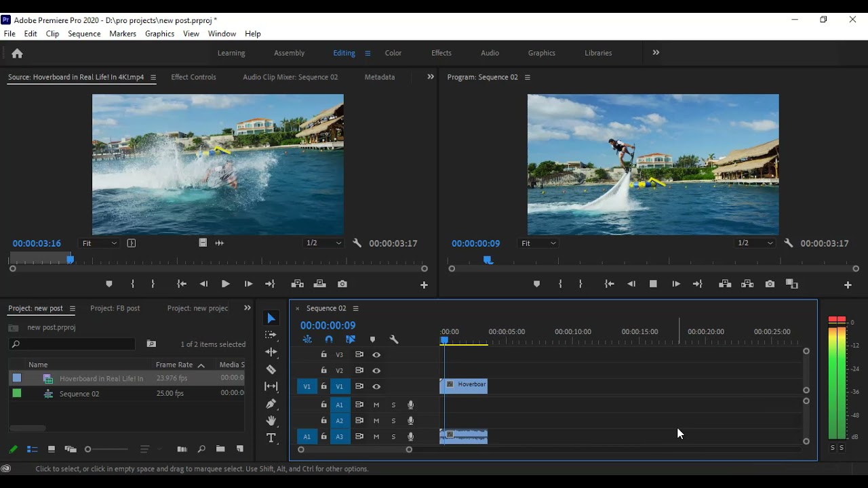Select the Type tool
The image size is (868, 488).
point(271,438)
